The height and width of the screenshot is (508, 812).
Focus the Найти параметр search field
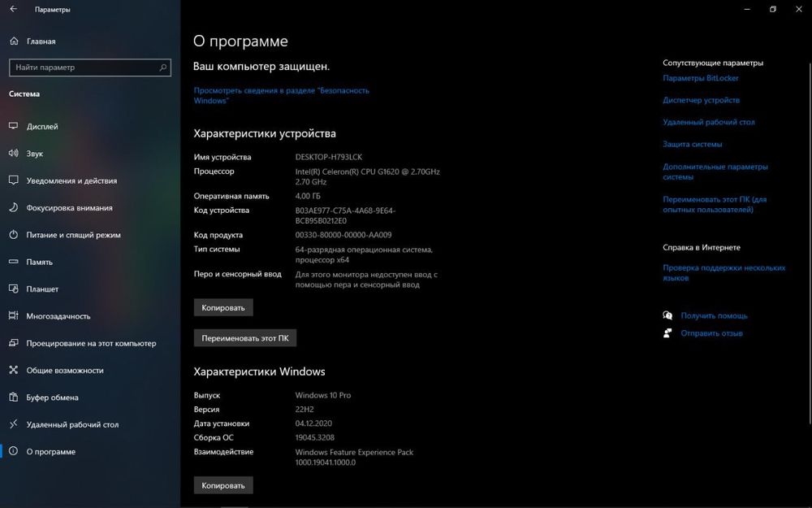click(89, 67)
